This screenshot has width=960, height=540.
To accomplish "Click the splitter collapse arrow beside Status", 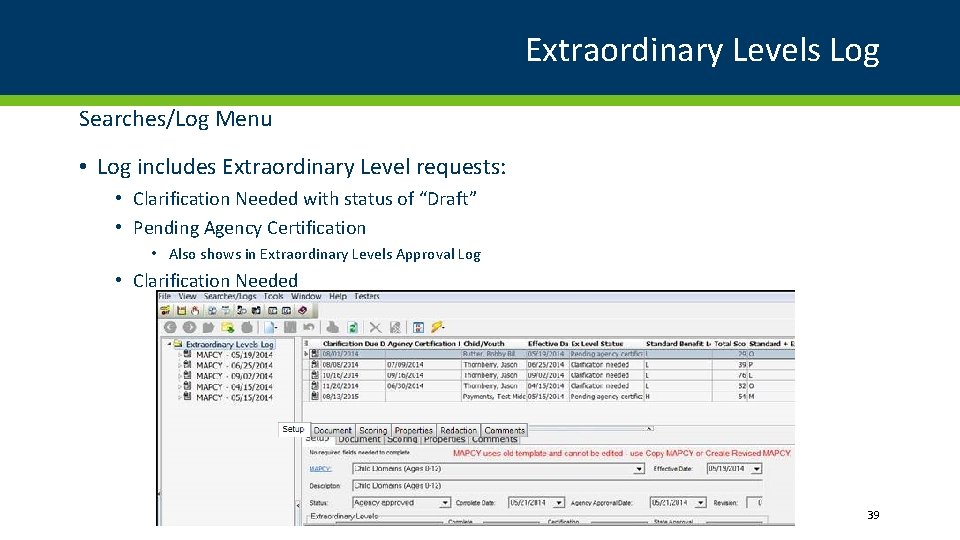I will pyautogui.click(x=299, y=504).
